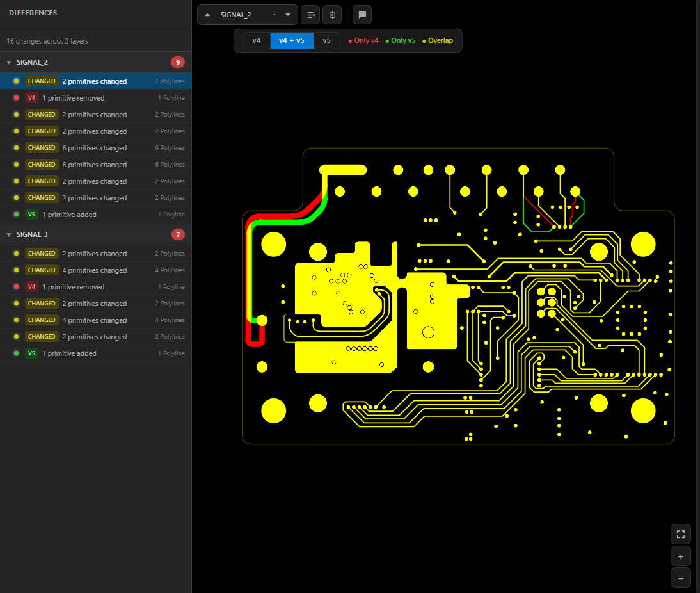The image size is (700, 593).
Task: Open the comments speech bubble icon
Action: [362, 15]
